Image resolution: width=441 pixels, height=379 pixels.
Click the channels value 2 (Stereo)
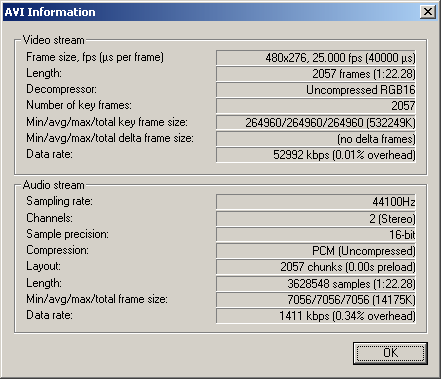click(316, 219)
